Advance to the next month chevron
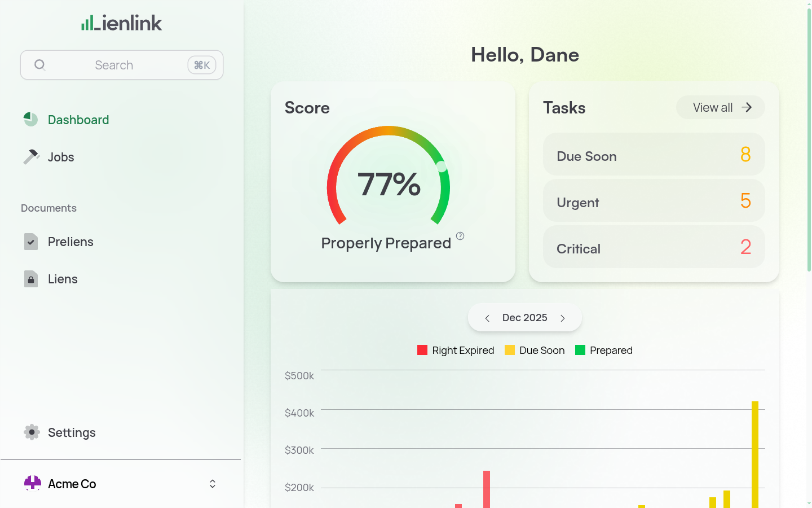The image size is (812, 508). (x=562, y=318)
